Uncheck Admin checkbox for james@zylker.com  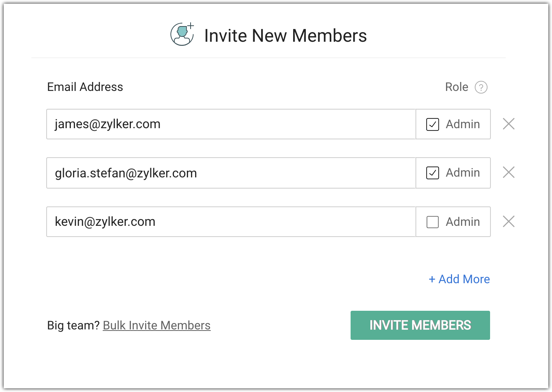(433, 124)
